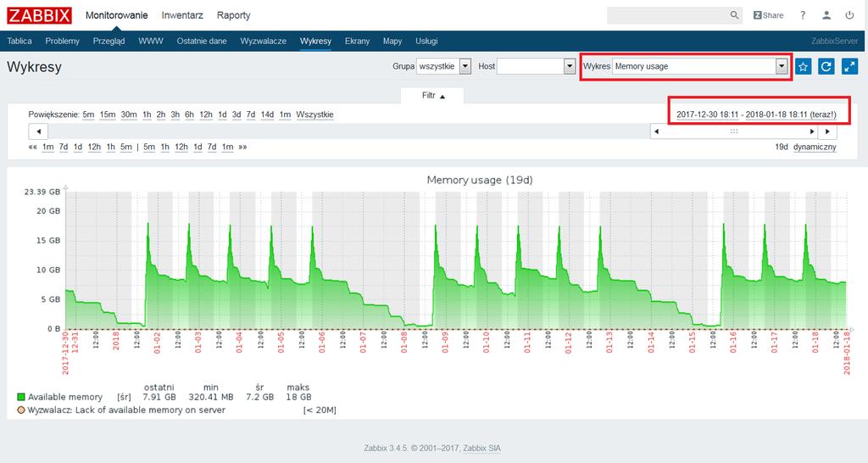868x463 pixels.
Task: Go to Ekrany submenu
Action: pyautogui.click(x=357, y=41)
